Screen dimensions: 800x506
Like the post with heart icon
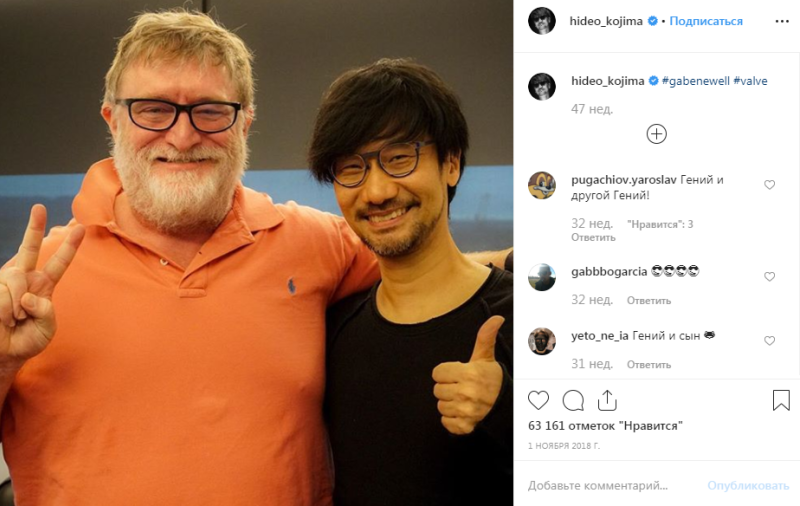pyautogui.click(x=538, y=400)
